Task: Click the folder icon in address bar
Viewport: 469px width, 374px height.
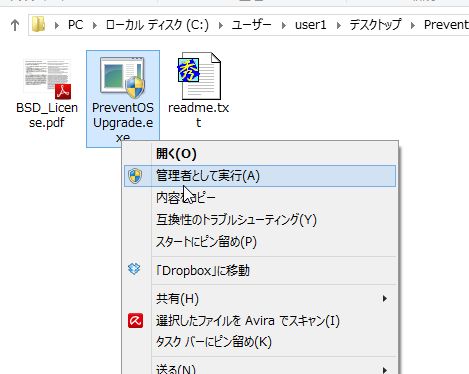Action: pos(38,25)
